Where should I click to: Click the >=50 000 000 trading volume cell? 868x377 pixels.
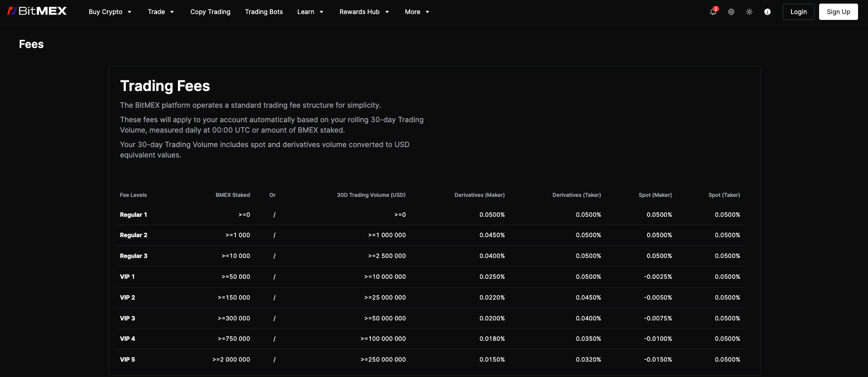(x=385, y=318)
